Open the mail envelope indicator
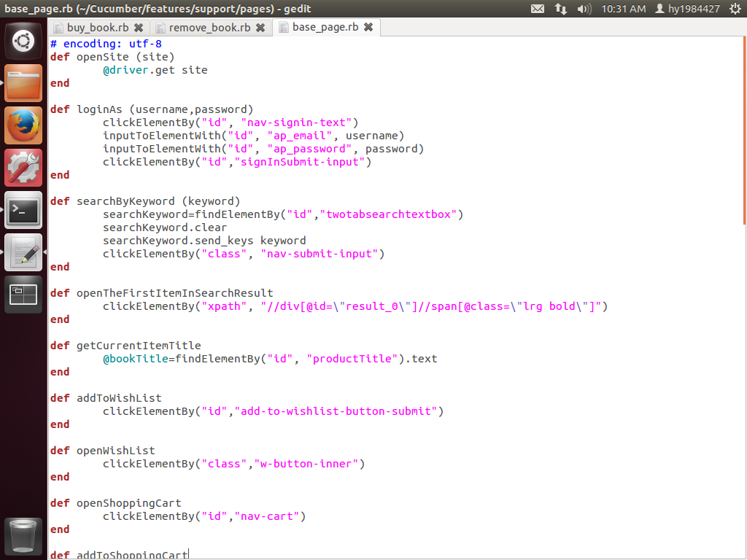This screenshot has height=560, width=747. coord(538,9)
